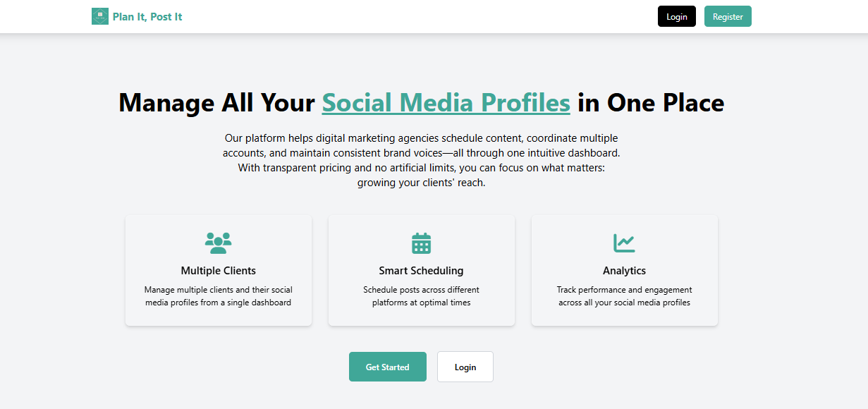Click the Smart Scheduling card description text
The image size is (868, 409).
422,296
